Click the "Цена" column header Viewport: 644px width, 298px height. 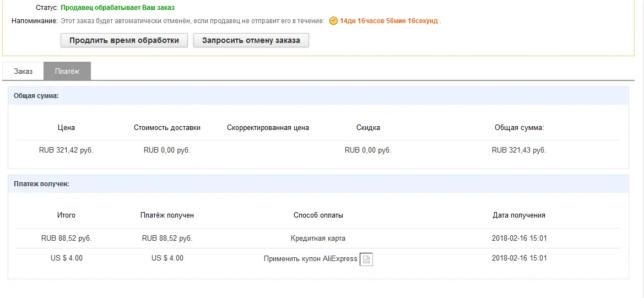pyautogui.click(x=66, y=128)
